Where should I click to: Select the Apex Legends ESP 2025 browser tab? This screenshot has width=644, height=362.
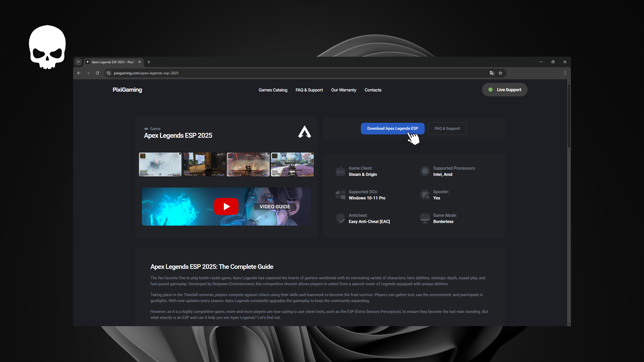(113, 62)
